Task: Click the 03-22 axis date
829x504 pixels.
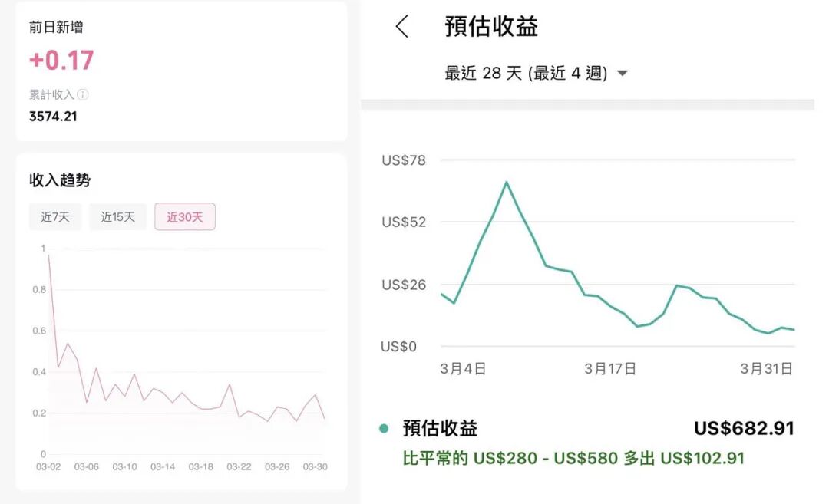Action: click(x=239, y=467)
